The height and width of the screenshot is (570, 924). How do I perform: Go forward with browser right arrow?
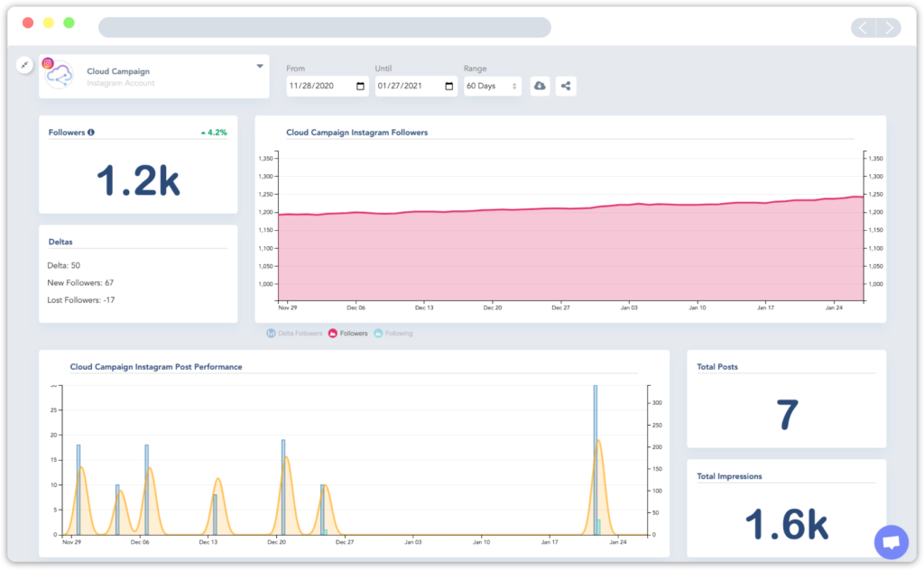889,28
